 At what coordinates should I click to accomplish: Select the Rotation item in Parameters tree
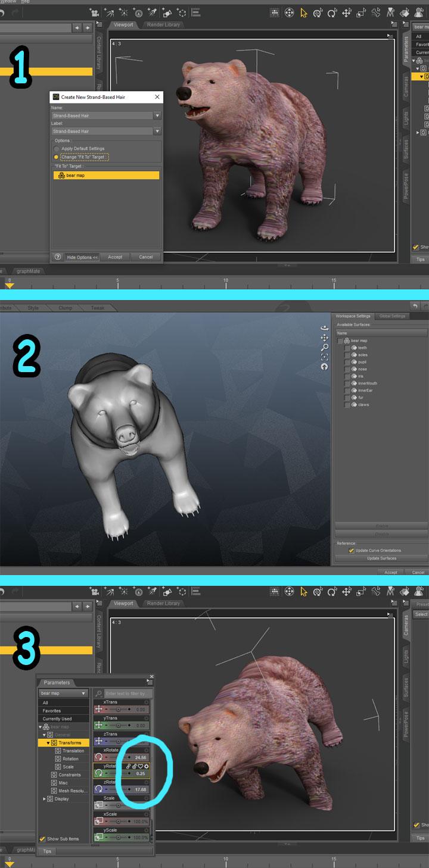[x=70, y=759]
